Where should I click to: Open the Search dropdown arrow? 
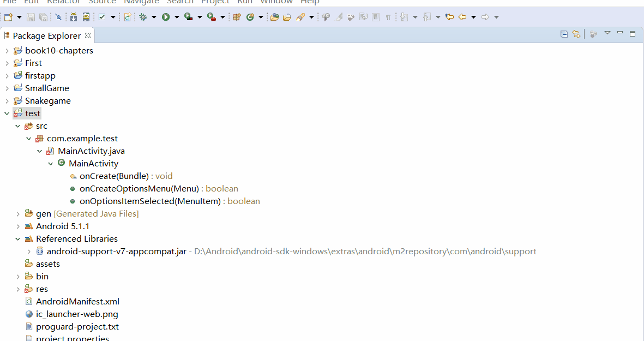pos(312,17)
